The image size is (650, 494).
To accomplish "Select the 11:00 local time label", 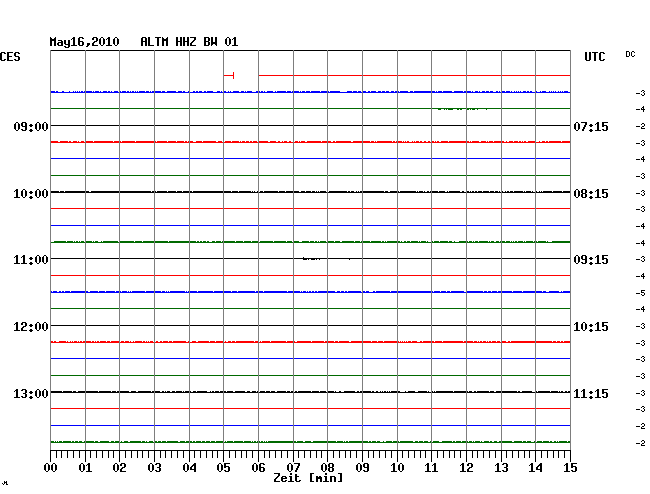I will click(31, 260).
